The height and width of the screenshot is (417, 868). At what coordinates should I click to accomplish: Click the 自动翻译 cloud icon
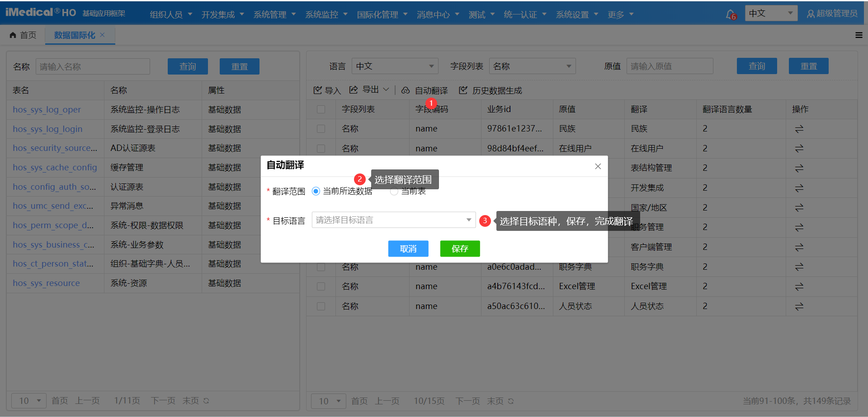tap(406, 90)
